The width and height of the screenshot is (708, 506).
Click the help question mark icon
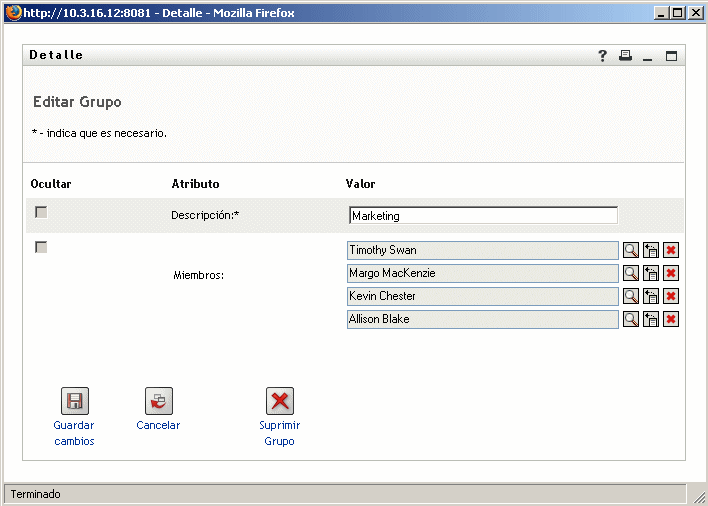click(x=603, y=56)
